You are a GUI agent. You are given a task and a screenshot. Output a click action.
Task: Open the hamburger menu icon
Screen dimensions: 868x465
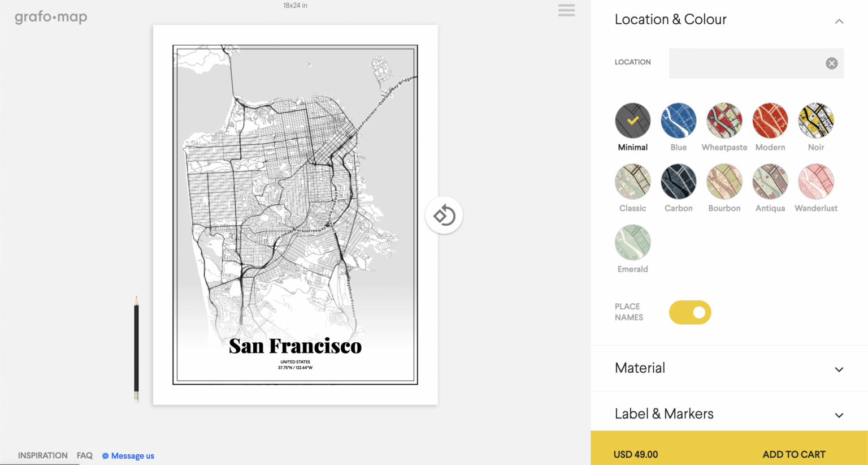coord(566,10)
